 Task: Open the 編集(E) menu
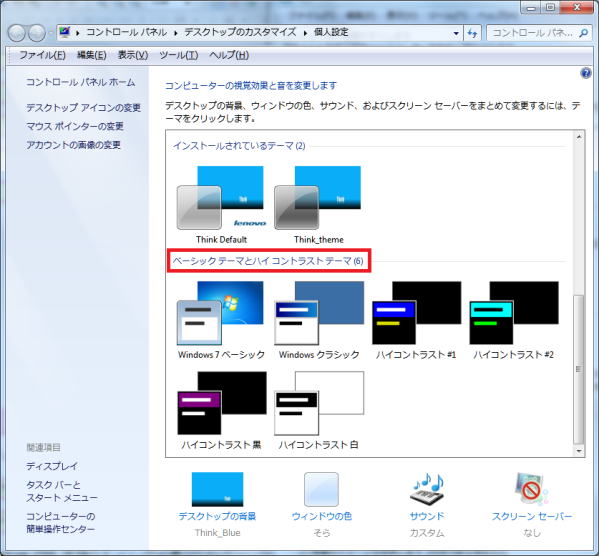tap(92, 55)
